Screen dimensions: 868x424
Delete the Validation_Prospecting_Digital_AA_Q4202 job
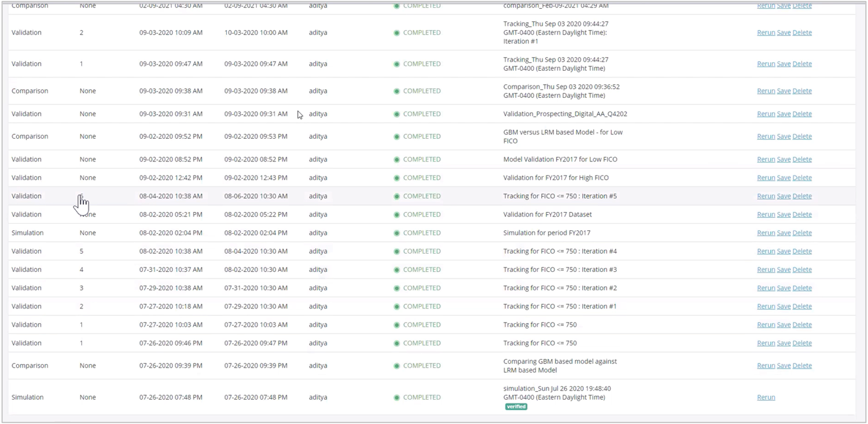click(802, 114)
